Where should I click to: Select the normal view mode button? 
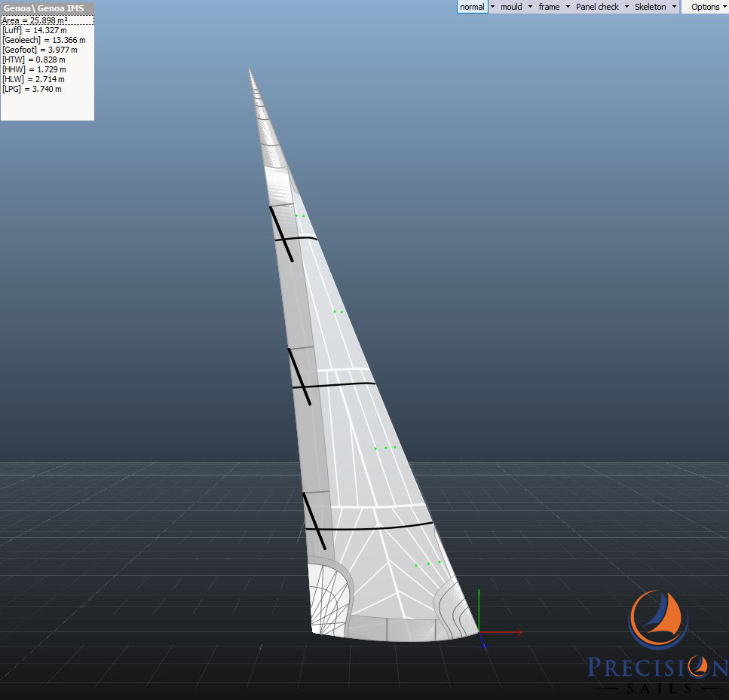click(x=472, y=7)
